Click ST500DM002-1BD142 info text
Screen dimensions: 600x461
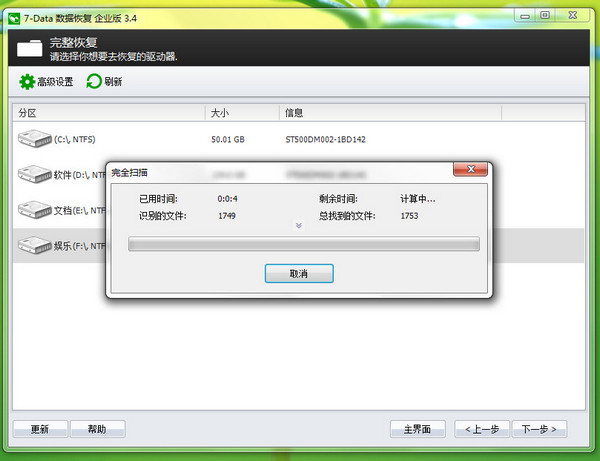click(325, 139)
